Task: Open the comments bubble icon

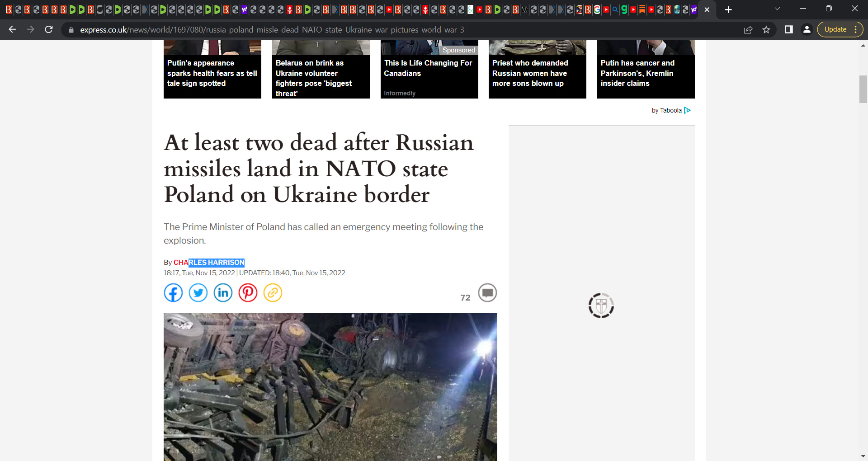Action: pyautogui.click(x=487, y=293)
